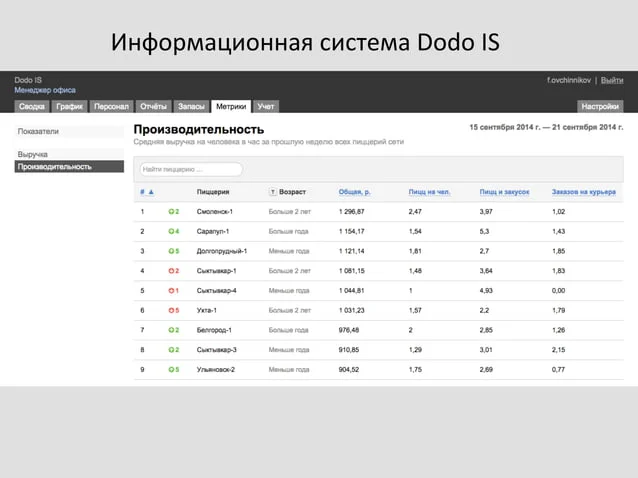The height and width of the screenshot is (478, 638).
Task: Select Производительность in the sidebar
Action: pos(69,166)
